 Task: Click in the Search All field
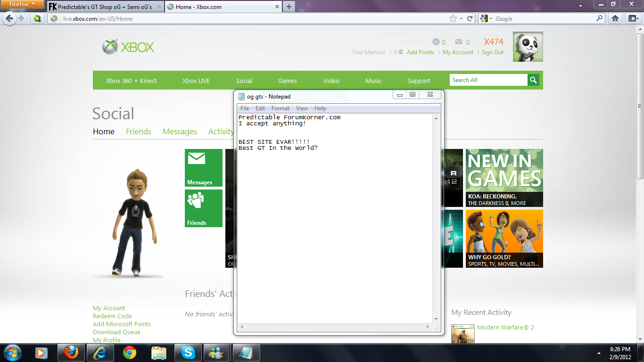coord(488,80)
